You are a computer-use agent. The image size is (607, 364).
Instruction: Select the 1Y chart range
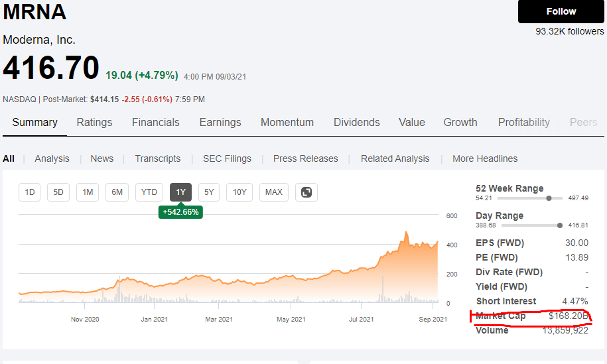(181, 192)
